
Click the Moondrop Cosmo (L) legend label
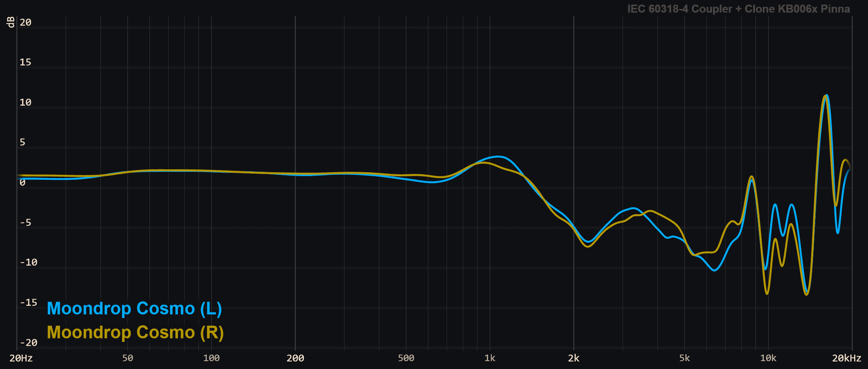(x=134, y=309)
